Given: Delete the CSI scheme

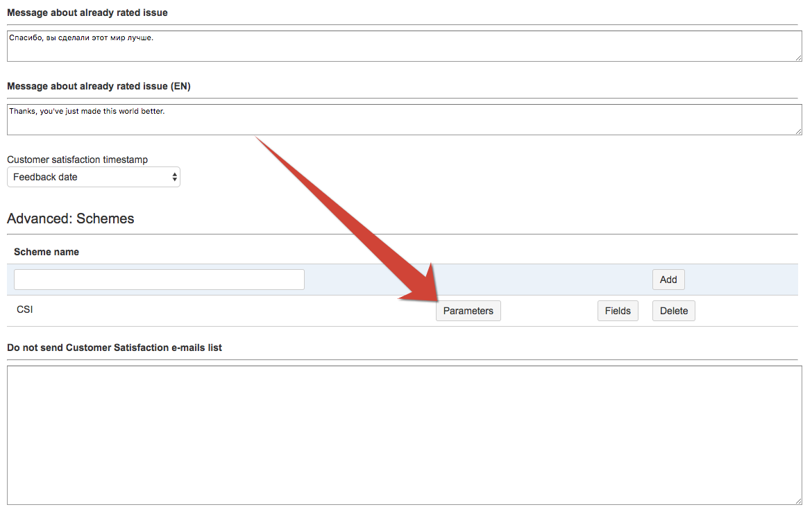Looking at the screenshot, I should tap(673, 311).
